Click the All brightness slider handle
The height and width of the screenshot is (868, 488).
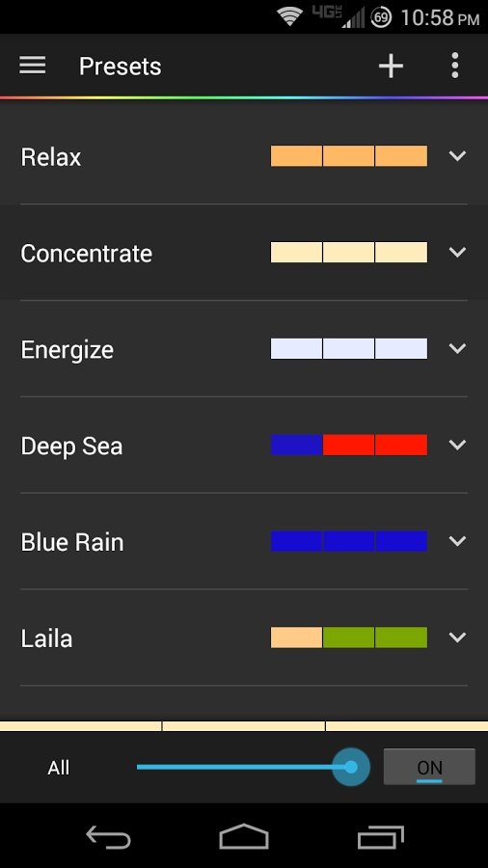click(x=351, y=767)
